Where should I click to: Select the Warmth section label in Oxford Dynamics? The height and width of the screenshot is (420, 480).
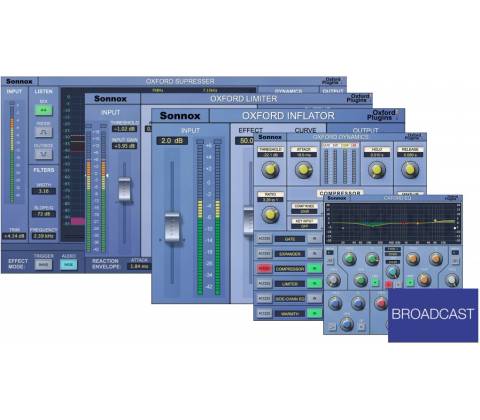290,314
